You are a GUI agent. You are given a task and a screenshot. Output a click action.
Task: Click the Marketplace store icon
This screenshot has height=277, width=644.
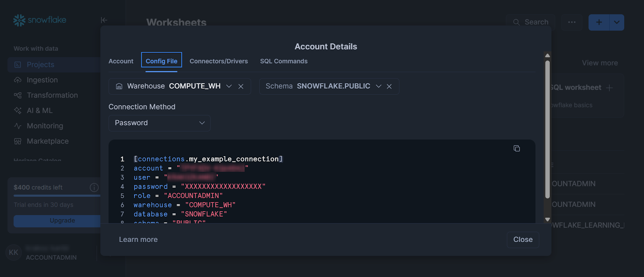click(18, 141)
